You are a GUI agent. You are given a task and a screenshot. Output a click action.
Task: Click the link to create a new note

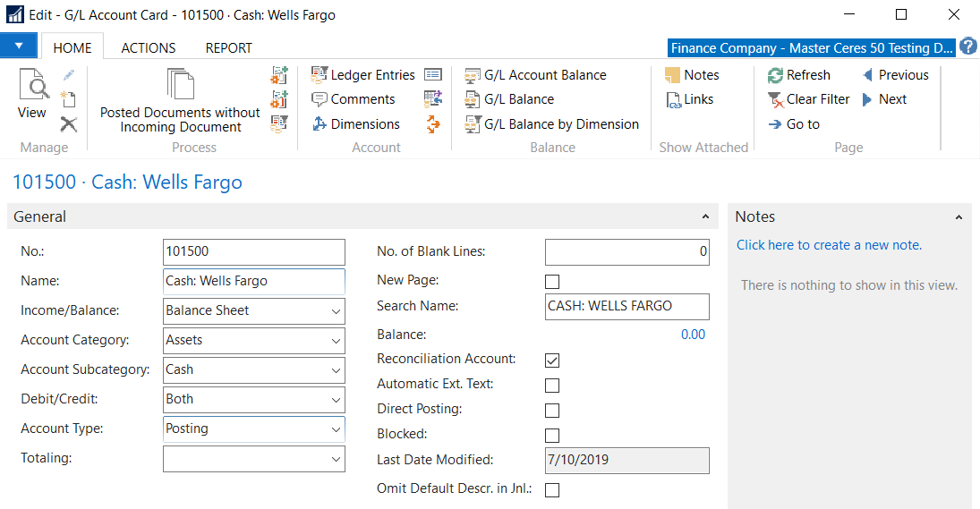[829, 245]
